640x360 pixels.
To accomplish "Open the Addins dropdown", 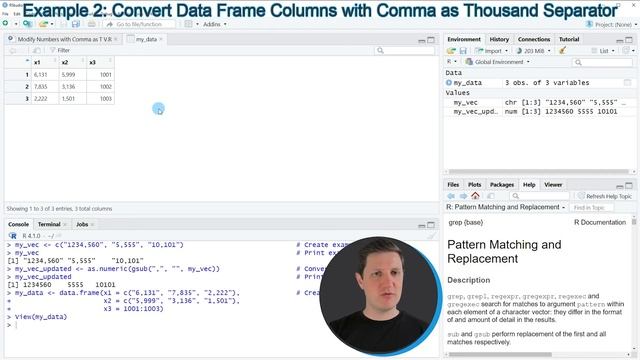I will point(215,24).
